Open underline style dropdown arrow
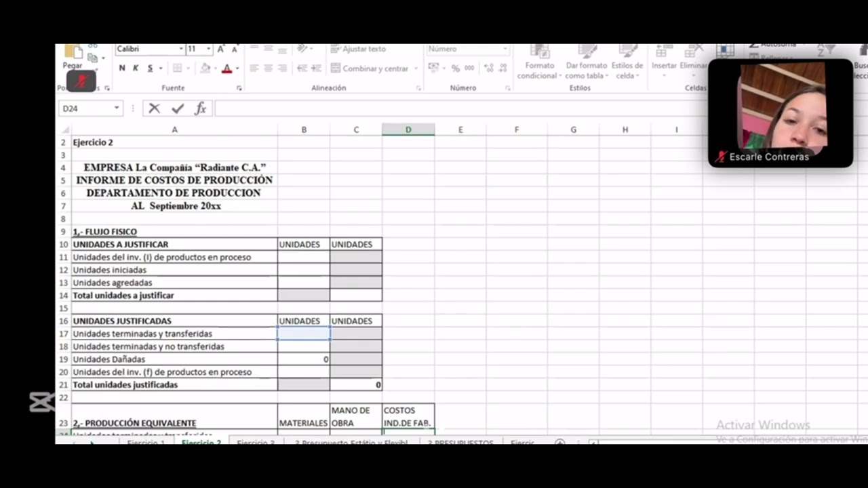868x488 pixels. click(x=161, y=68)
